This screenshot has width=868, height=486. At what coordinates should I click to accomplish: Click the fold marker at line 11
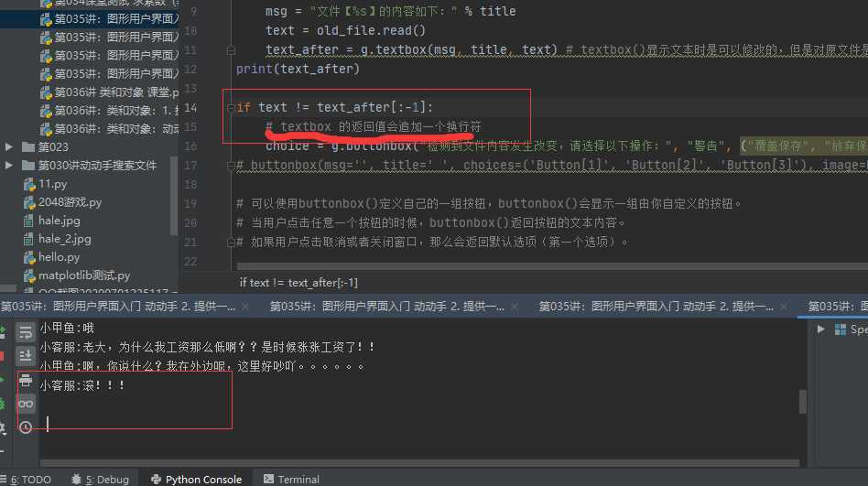[231, 50]
